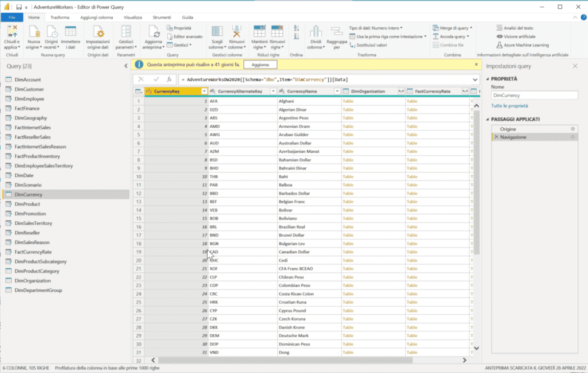Viewport: 588px width, 373px height.
Task: Open the Editor avanzato
Action: [x=185, y=37]
